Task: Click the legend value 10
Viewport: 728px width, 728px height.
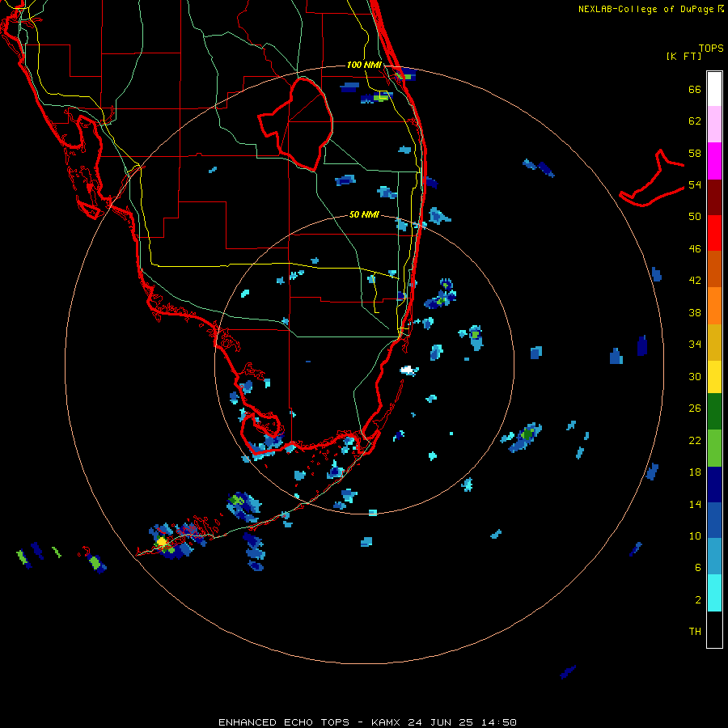Action: tap(695, 536)
